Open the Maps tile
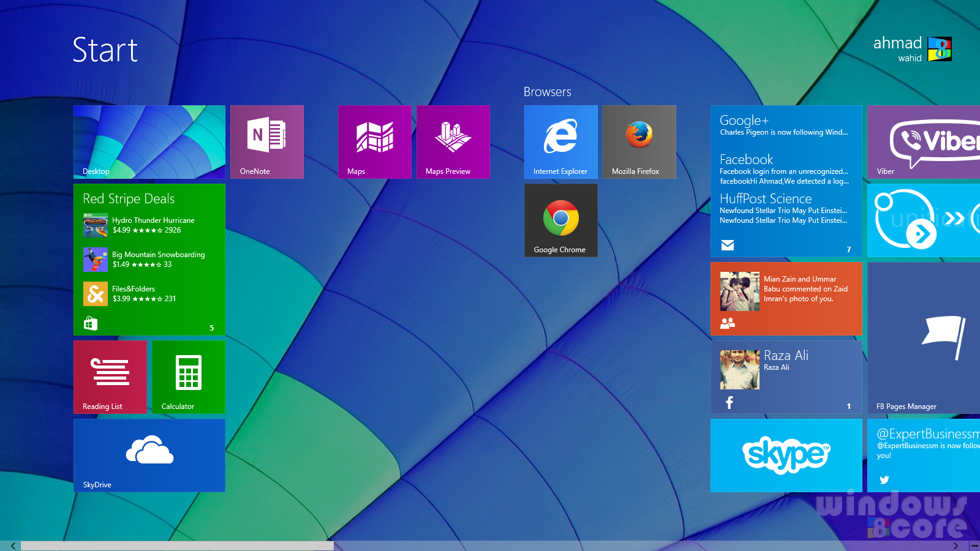This screenshot has width=980, height=551. click(374, 142)
